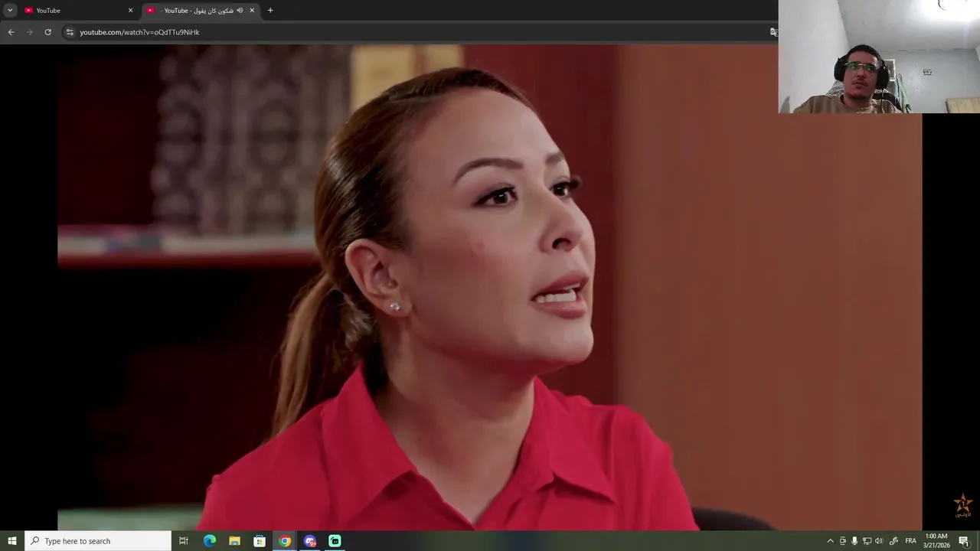Open the 1:00 AM clock calendar
The image size is (980, 551).
[936, 541]
